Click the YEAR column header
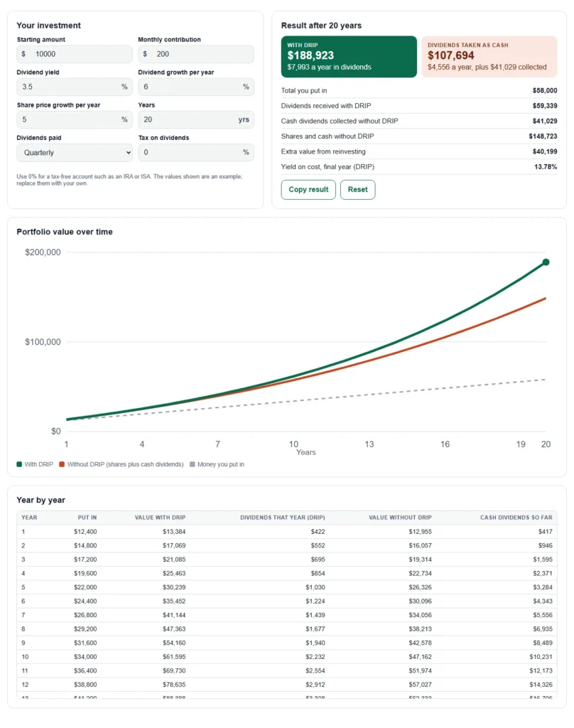Screen dimensions: 574x728 (x=29, y=518)
